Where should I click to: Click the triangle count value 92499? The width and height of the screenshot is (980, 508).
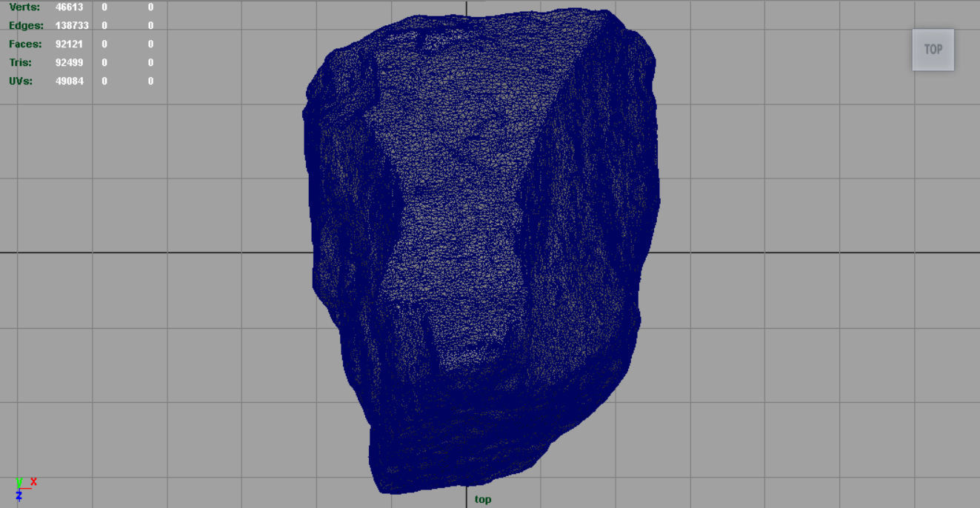point(69,62)
